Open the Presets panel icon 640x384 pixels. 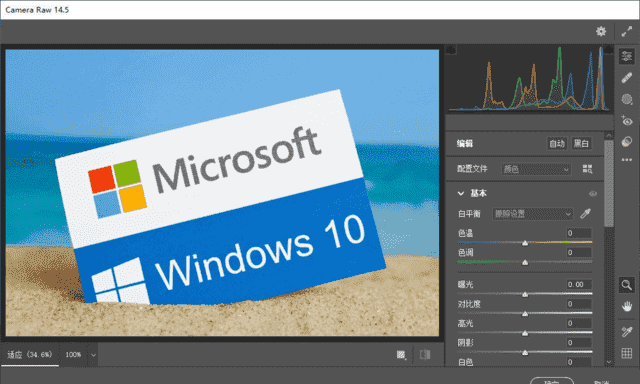(x=627, y=141)
